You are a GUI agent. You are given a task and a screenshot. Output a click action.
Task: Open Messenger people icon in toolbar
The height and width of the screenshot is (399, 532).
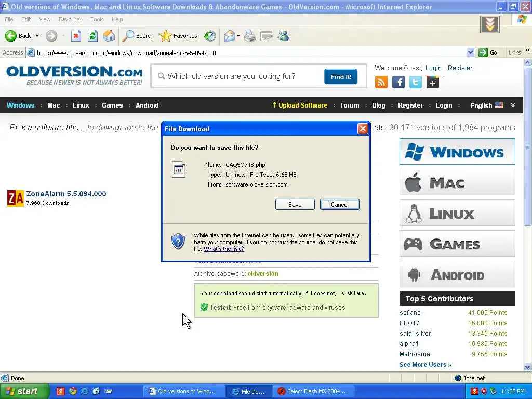tap(283, 36)
